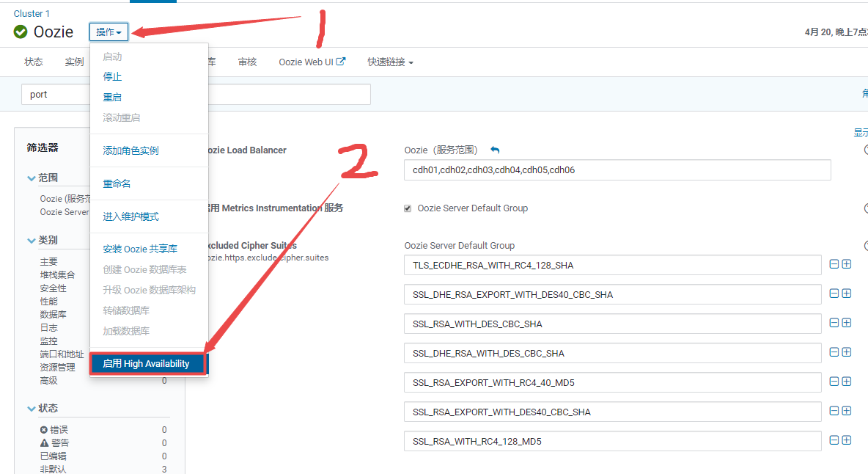This screenshot has width=868, height=474.
Task: Click the revert arrow beside Oozie (服务范围)
Action: click(495, 150)
